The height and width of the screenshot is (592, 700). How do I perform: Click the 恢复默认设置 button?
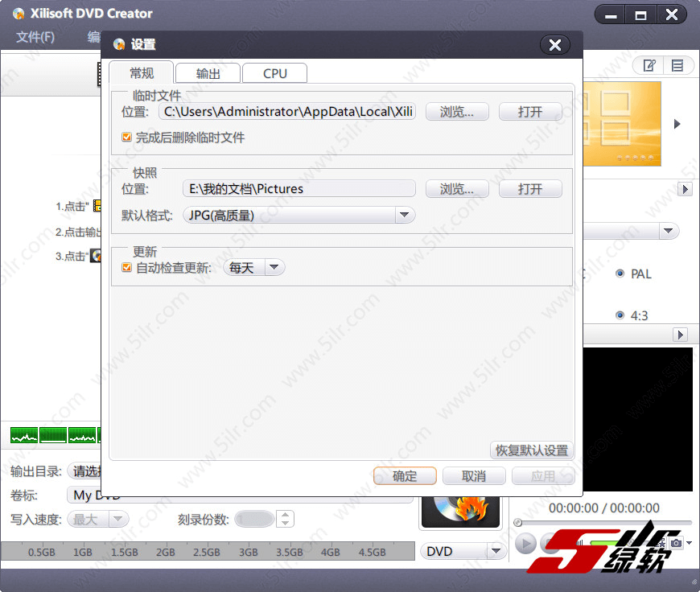point(531,450)
